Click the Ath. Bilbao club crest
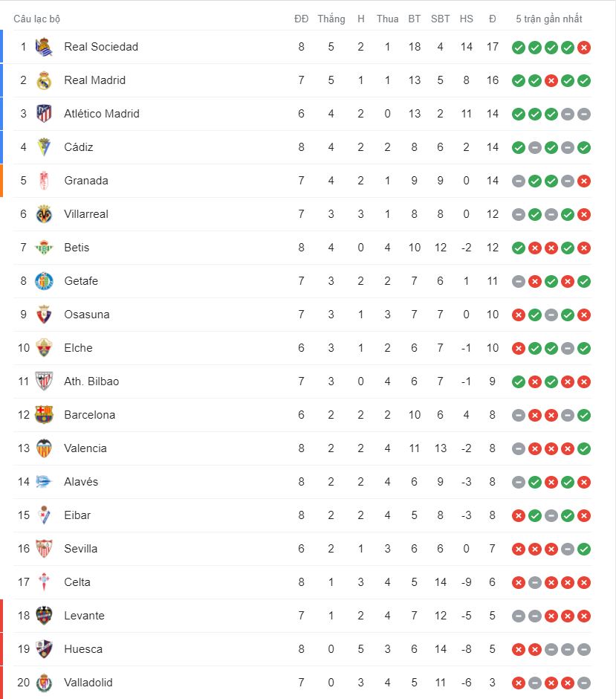The image size is (616, 699). (44, 381)
